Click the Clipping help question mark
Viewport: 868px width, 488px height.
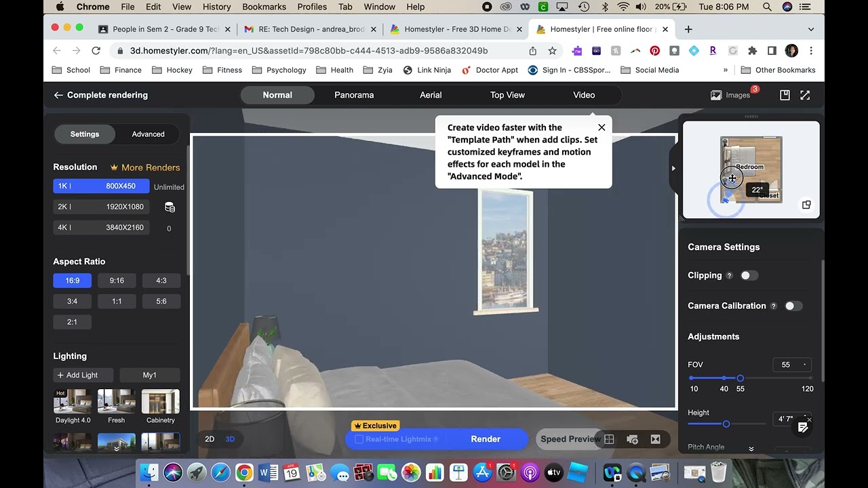(730, 276)
